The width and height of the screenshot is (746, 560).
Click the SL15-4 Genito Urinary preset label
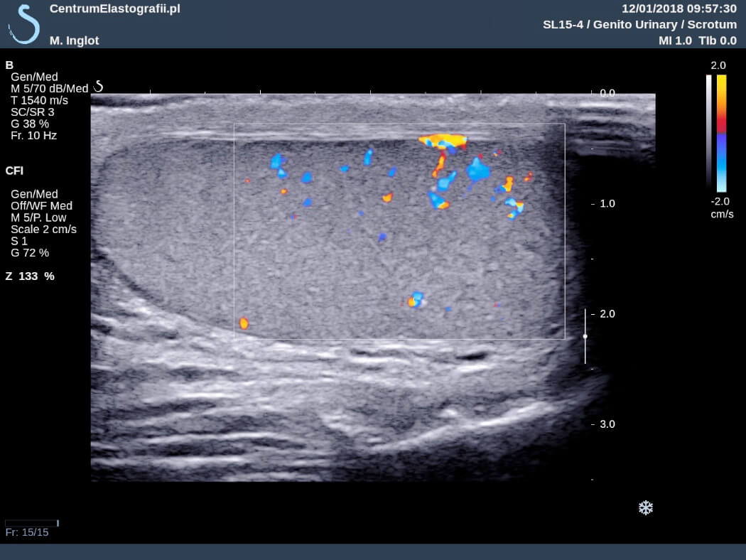(x=639, y=25)
